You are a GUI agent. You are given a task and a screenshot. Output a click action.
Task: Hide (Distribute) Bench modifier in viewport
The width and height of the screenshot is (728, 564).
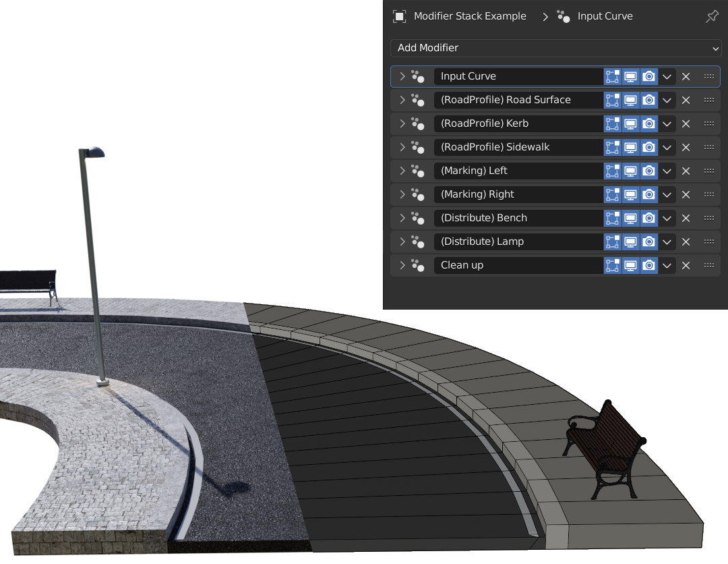click(x=630, y=218)
